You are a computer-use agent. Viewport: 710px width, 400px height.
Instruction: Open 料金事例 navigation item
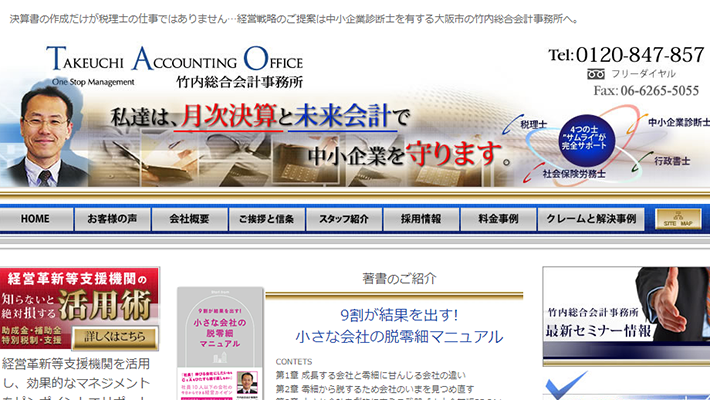click(498, 219)
